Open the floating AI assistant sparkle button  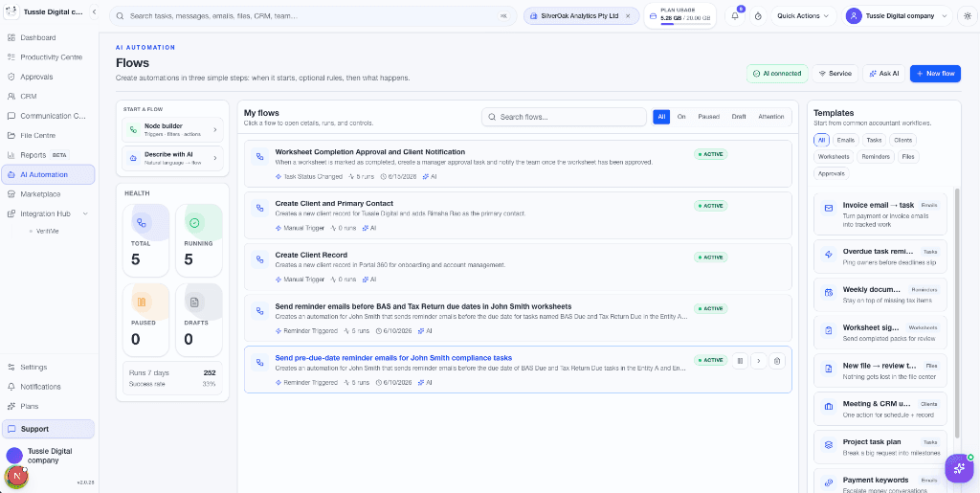tap(959, 468)
